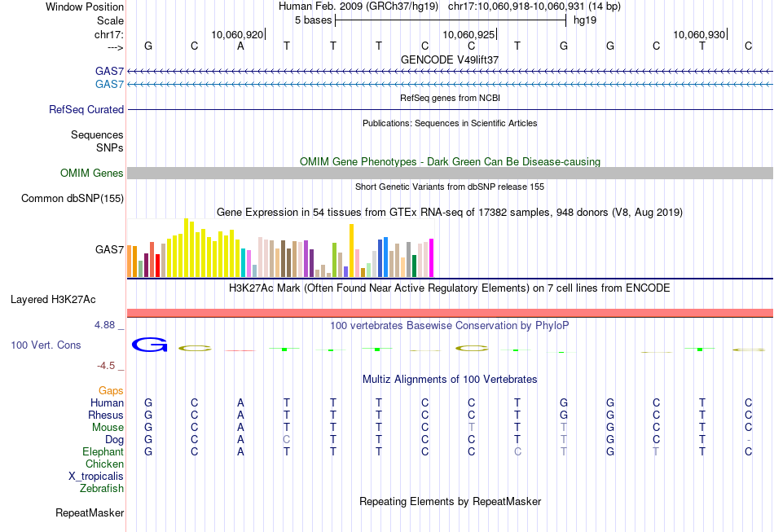774x532 pixels.
Task: Click the RepeatMasker track label
Action: click(x=90, y=513)
